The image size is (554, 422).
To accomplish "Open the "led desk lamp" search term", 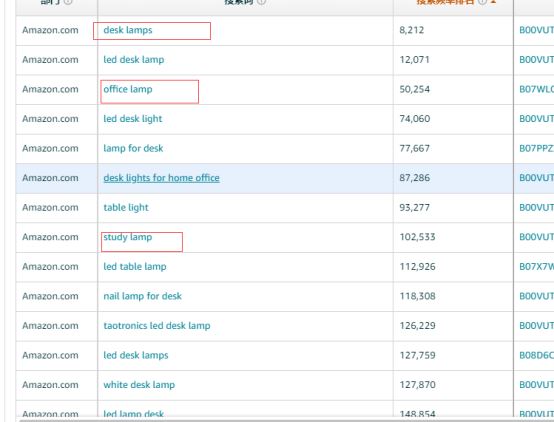I will tap(134, 60).
